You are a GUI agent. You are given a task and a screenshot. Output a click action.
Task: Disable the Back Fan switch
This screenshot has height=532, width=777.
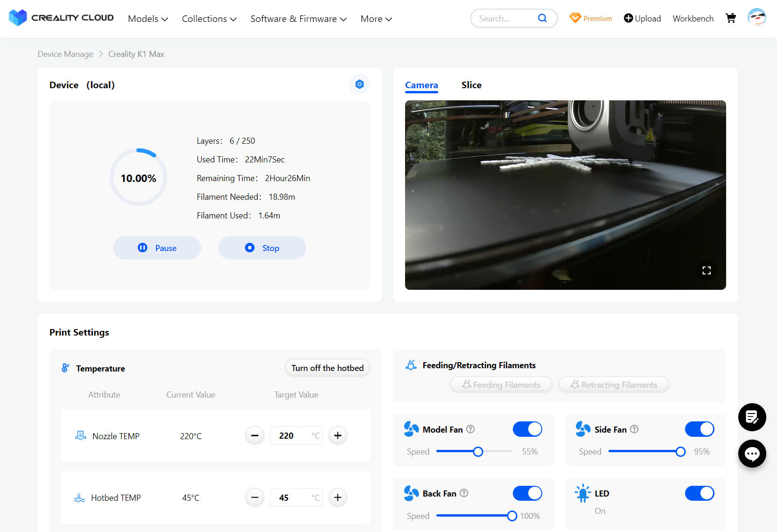(x=527, y=493)
